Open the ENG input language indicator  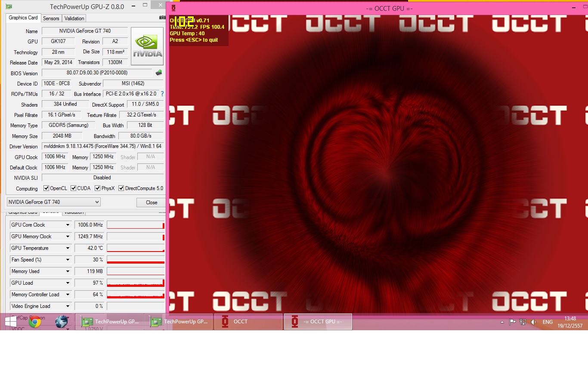pos(548,322)
